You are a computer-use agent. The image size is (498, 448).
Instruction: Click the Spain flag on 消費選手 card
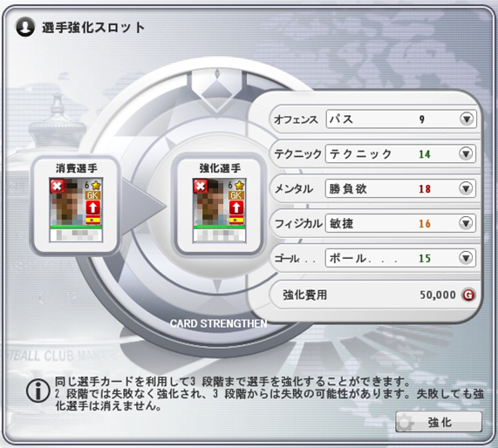coord(93,220)
